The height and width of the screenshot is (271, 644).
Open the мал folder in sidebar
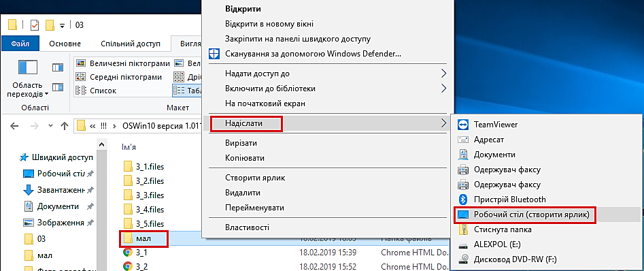[45, 255]
